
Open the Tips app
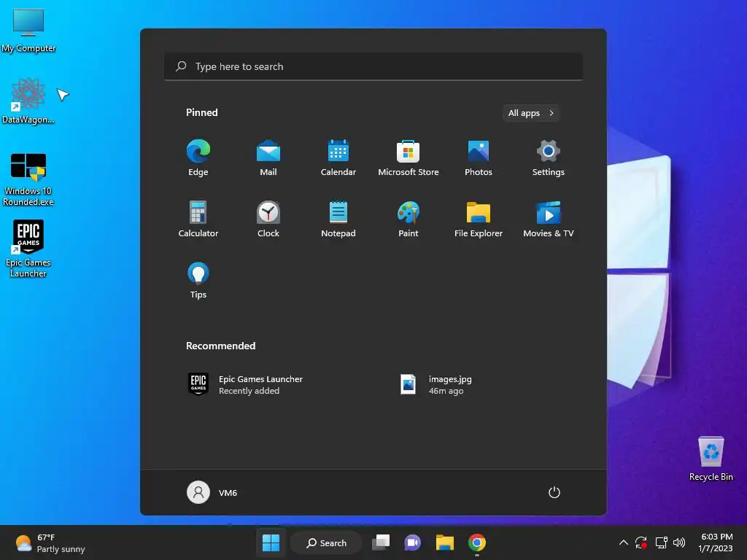coord(198,280)
